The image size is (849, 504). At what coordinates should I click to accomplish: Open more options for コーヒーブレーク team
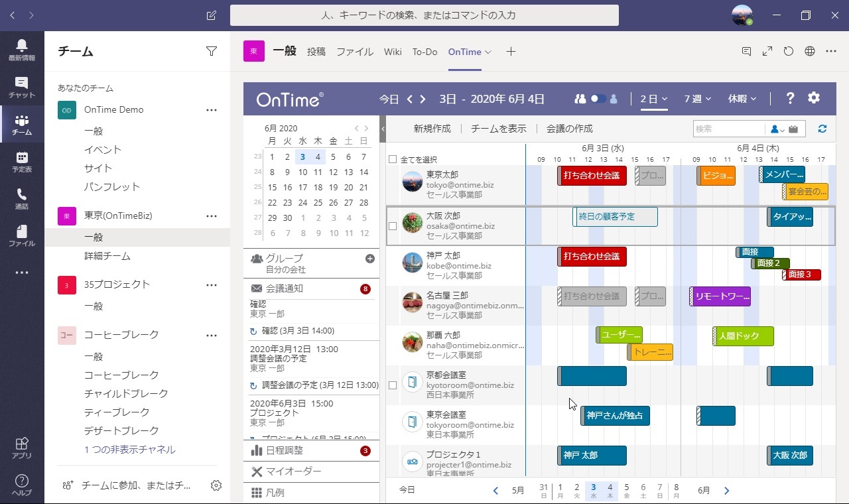tap(212, 335)
